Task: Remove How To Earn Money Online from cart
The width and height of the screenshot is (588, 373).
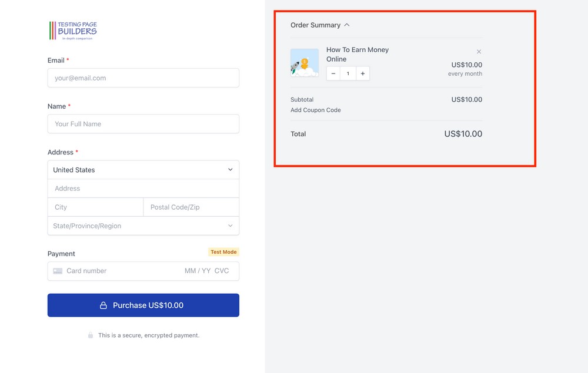Action: (479, 51)
